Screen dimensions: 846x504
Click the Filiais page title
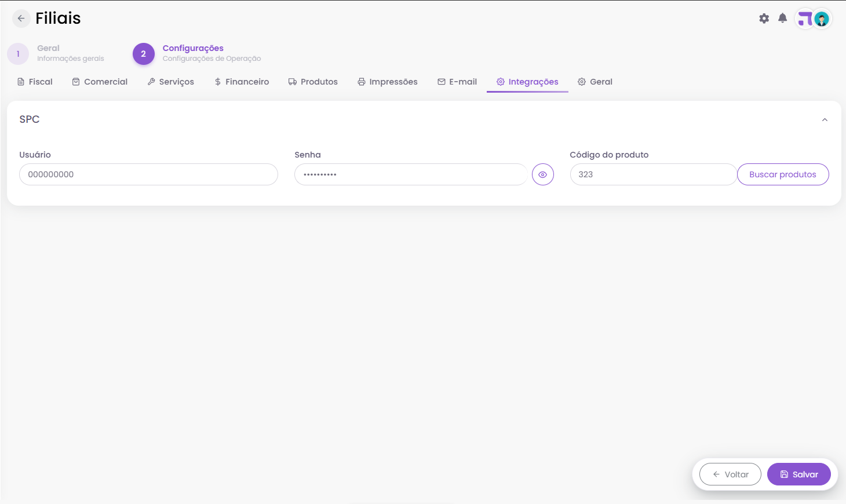pos(58,19)
